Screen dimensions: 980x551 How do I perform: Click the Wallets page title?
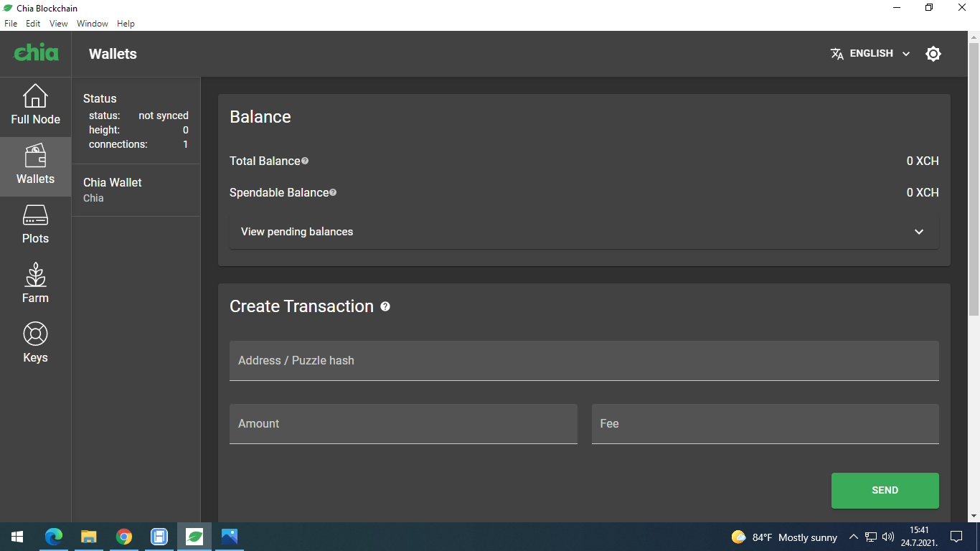[113, 54]
